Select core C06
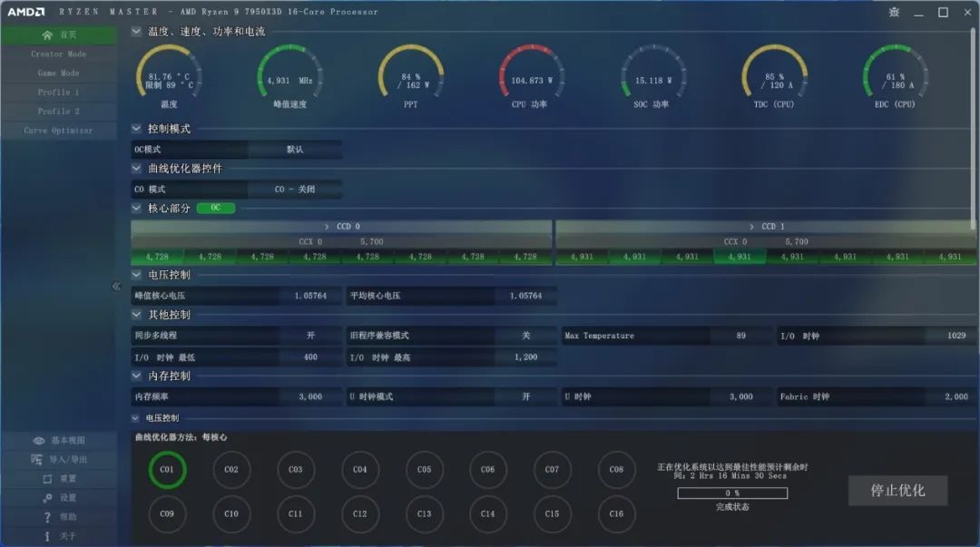 488,470
